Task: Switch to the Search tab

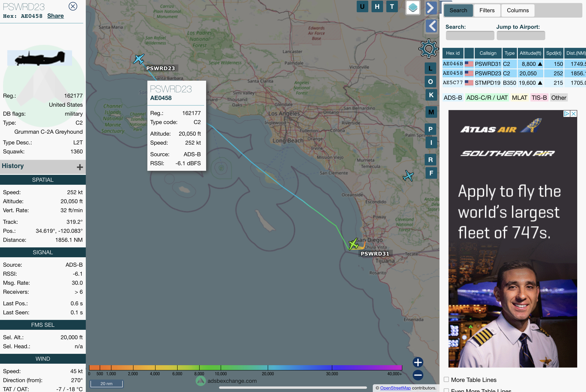Action: tap(458, 10)
